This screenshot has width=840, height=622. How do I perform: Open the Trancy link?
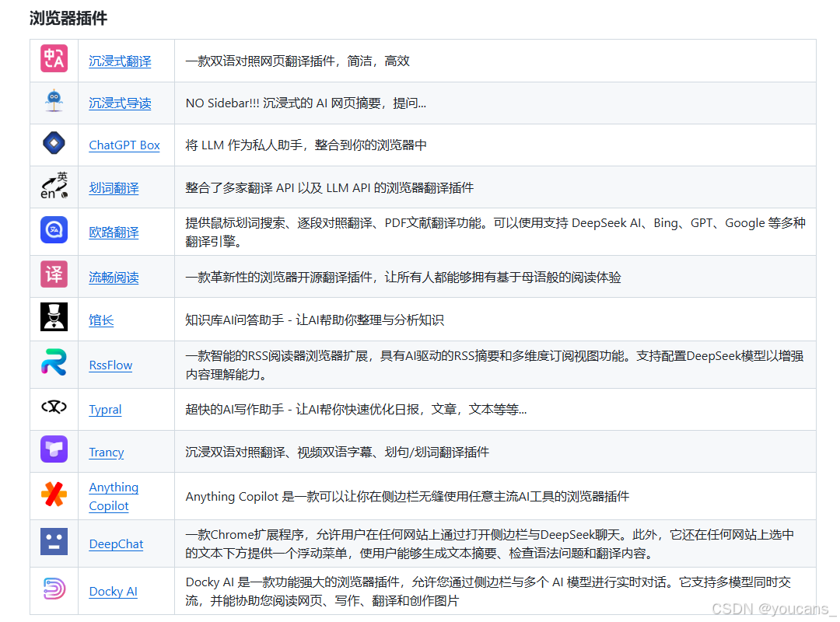[106, 453]
